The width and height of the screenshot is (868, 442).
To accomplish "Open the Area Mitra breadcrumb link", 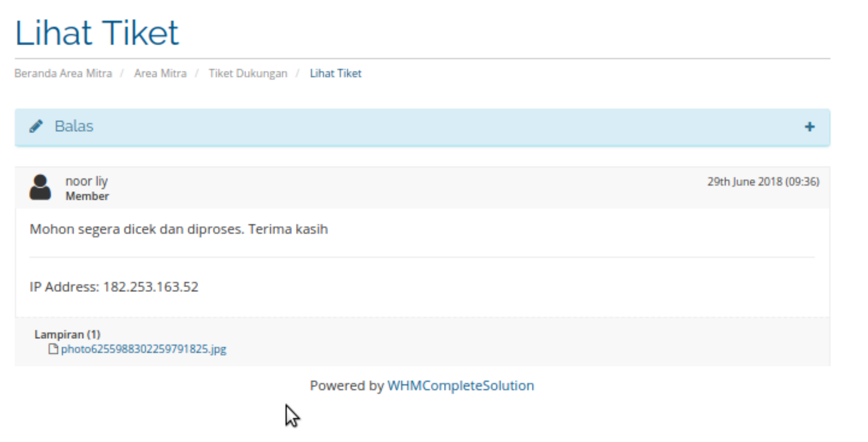I will pyautogui.click(x=160, y=73).
